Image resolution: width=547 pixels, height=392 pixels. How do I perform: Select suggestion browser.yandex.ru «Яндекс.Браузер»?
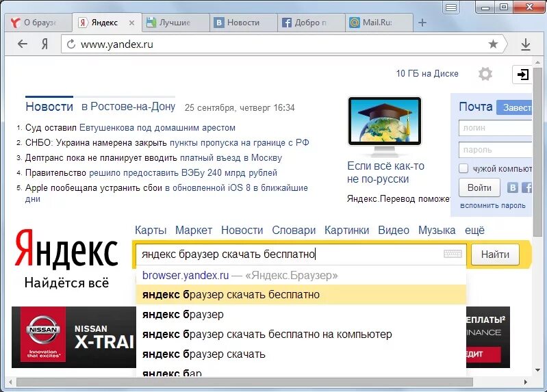click(301, 275)
